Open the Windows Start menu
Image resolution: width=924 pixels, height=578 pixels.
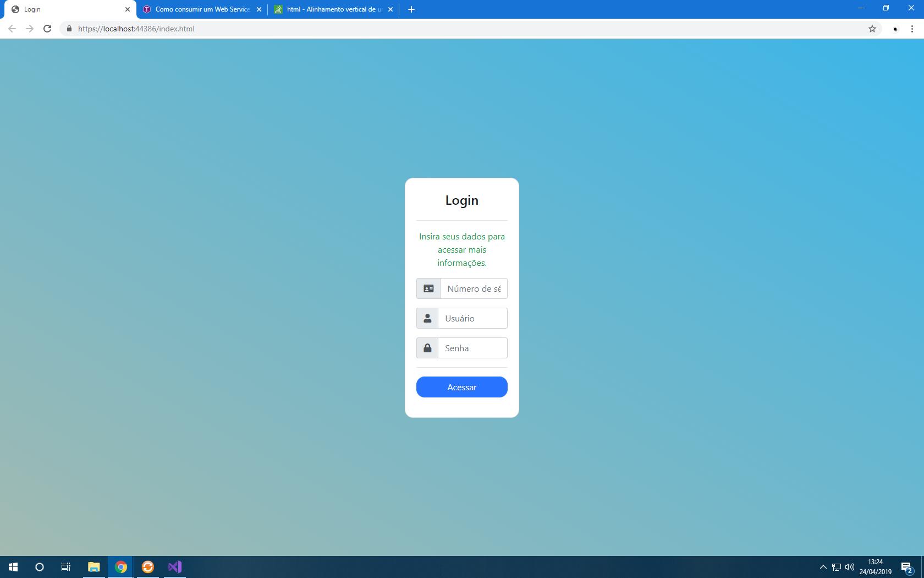(13, 567)
